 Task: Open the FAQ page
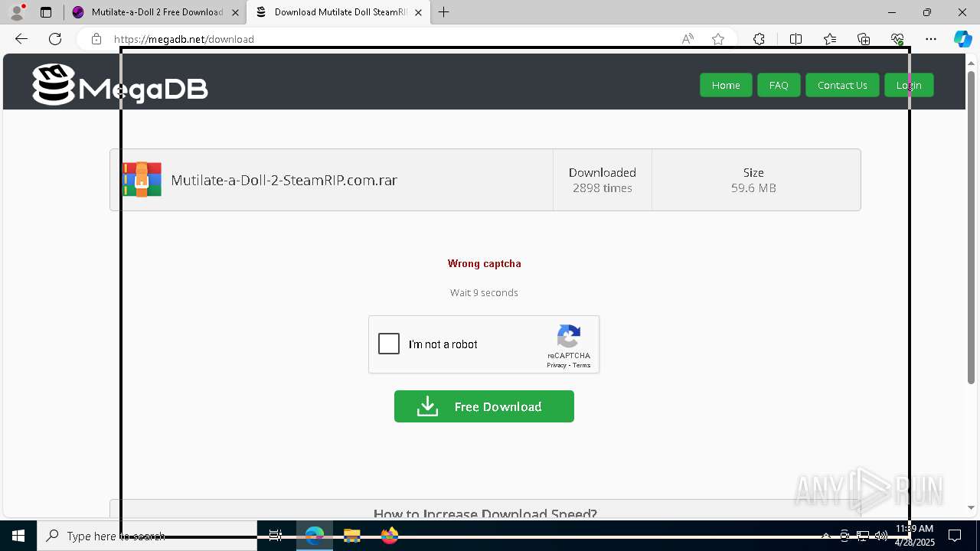tap(779, 85)
